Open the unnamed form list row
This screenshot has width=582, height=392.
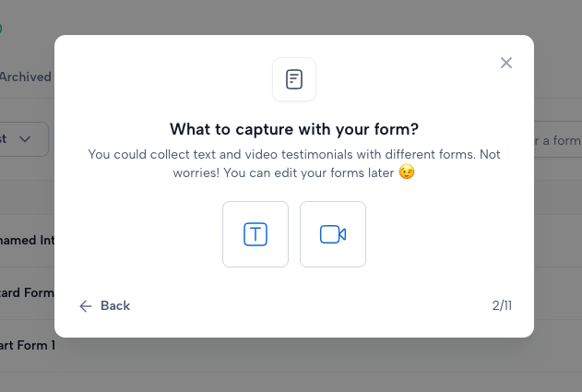[x=27, y=240]
